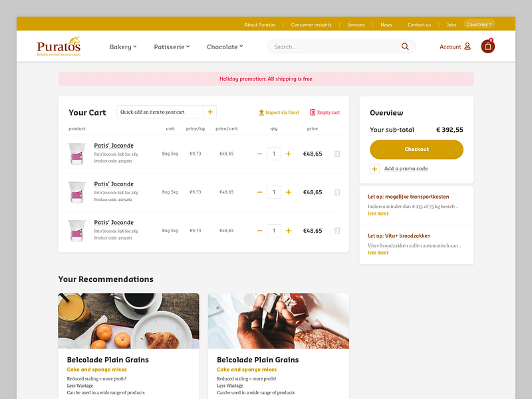Decrease quantity of first Patis' Joconde
Image resolution: width=532 pixels, height=399 pixels.
pos(259,154)
